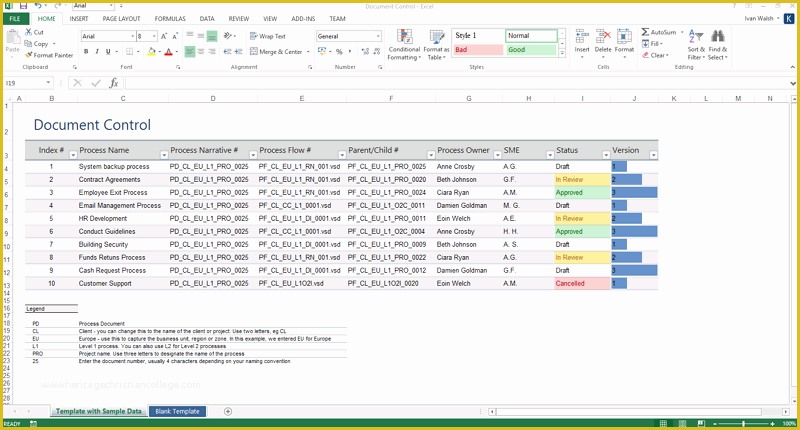Click Merge & Center button

click(277, 52)
